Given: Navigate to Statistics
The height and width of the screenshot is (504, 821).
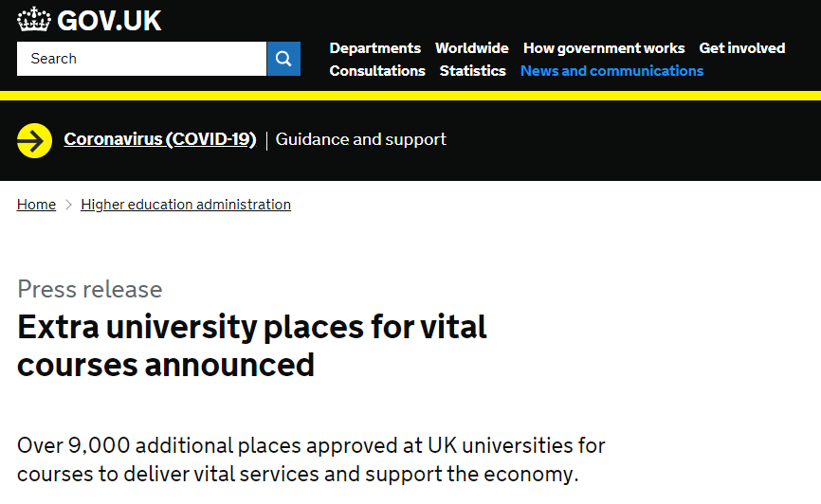Looking at the screenshot, I should (x=472, y=71).
